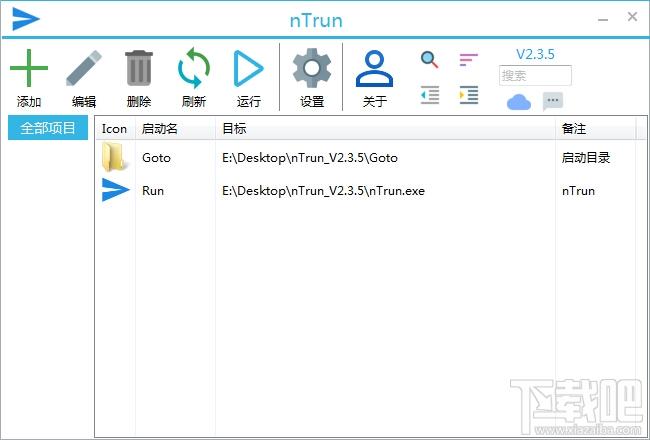This screenshot has width=650, height=440.
Task: Select the 全部项目 category tab
Action: (x=48, y=128)
